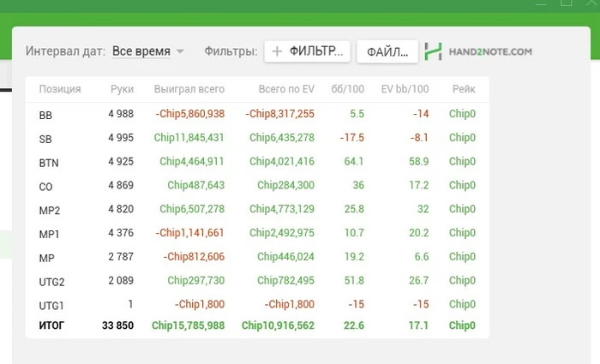The image size is (600, 364).
Task: Sort by Всего по EV column header
Action: 286,89
